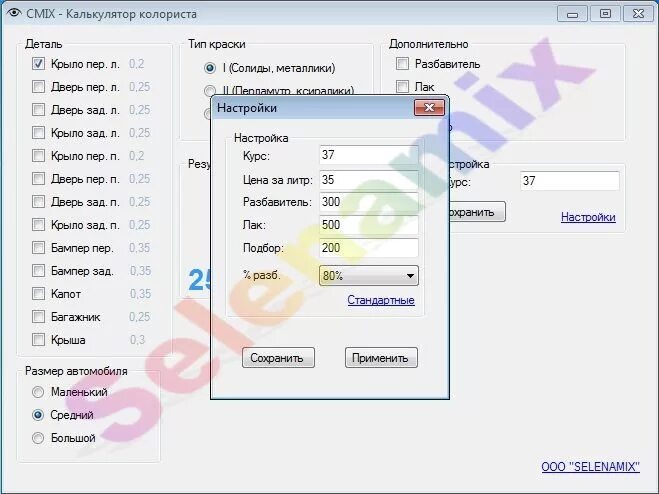Click the CMIX eye icon in title bar
659x494 pixels.
coord(13,13)
